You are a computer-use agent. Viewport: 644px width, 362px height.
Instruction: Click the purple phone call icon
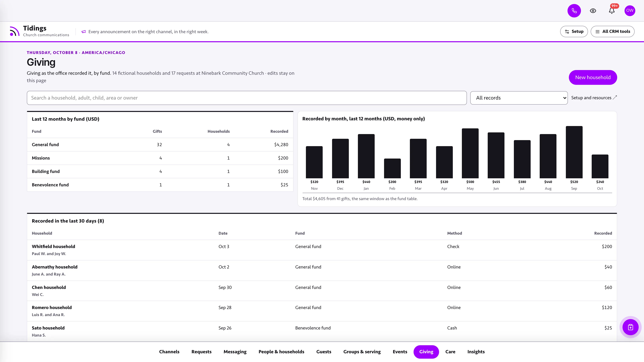click(574, 11)
